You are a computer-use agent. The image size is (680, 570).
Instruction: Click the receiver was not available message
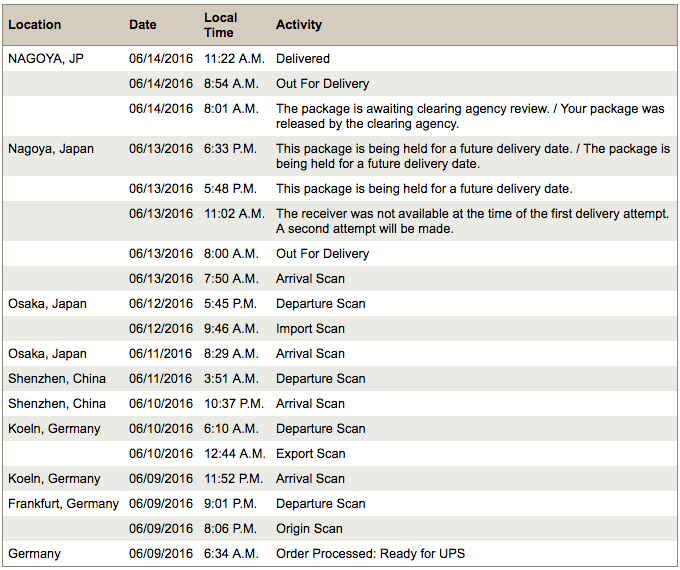click(472, 221)
